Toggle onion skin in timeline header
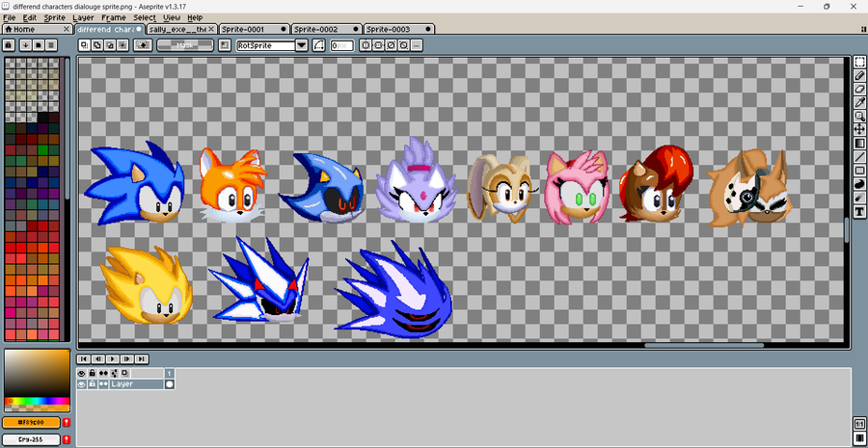This screenshot has width=868, height=448. point(124,374)
